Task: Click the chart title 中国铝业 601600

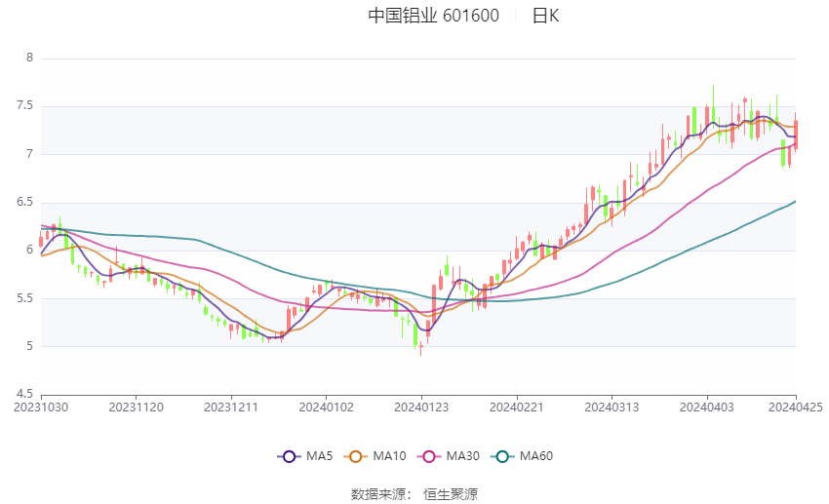Action: click(434, 16)
